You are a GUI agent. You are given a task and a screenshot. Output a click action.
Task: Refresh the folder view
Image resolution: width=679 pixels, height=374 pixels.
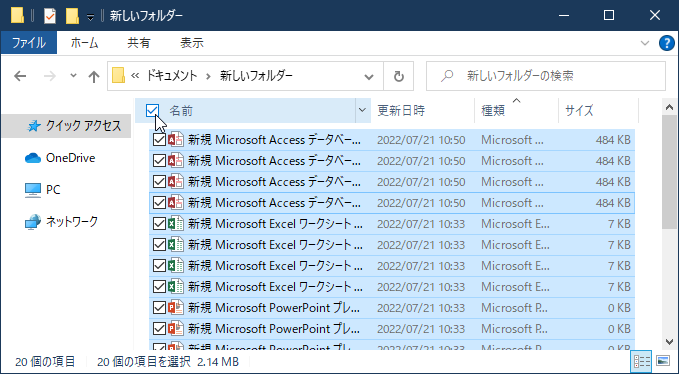pos(398,77)
